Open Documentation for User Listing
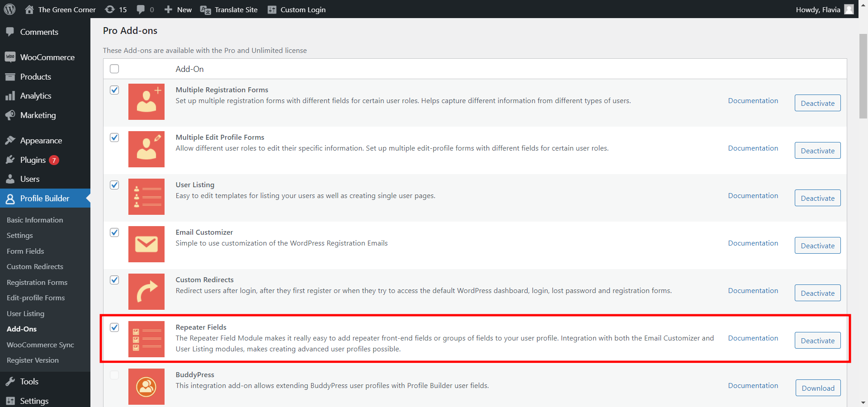 pyautogui.click(x=753, y=196)
